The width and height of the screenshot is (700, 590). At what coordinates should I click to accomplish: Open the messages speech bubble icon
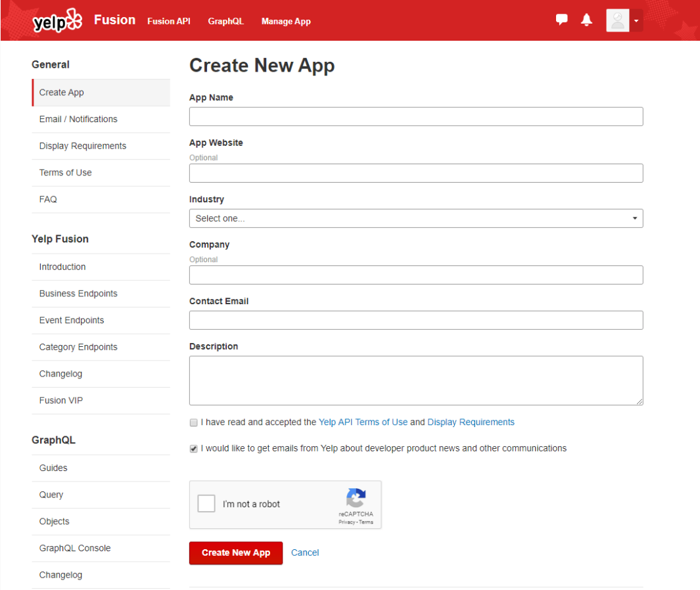(561, 20)
